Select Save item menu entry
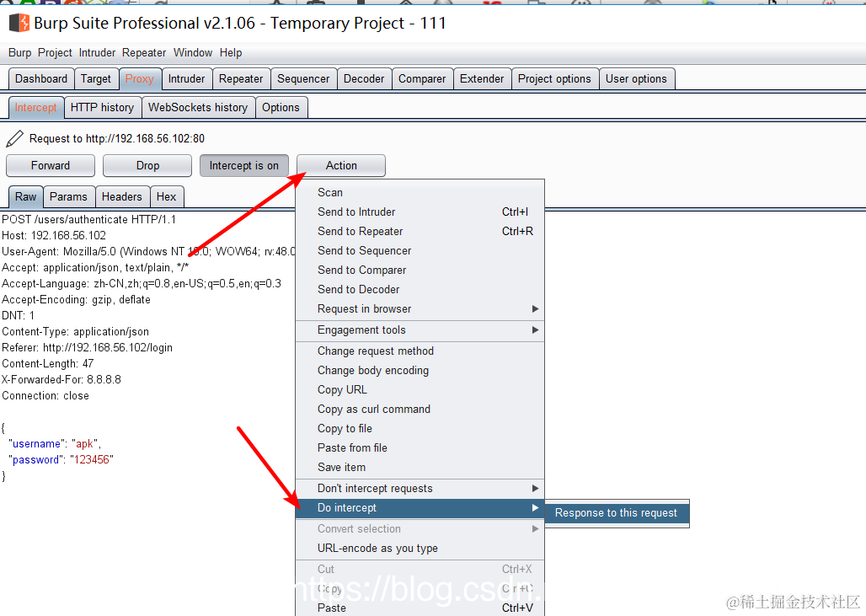 point(420,468)
